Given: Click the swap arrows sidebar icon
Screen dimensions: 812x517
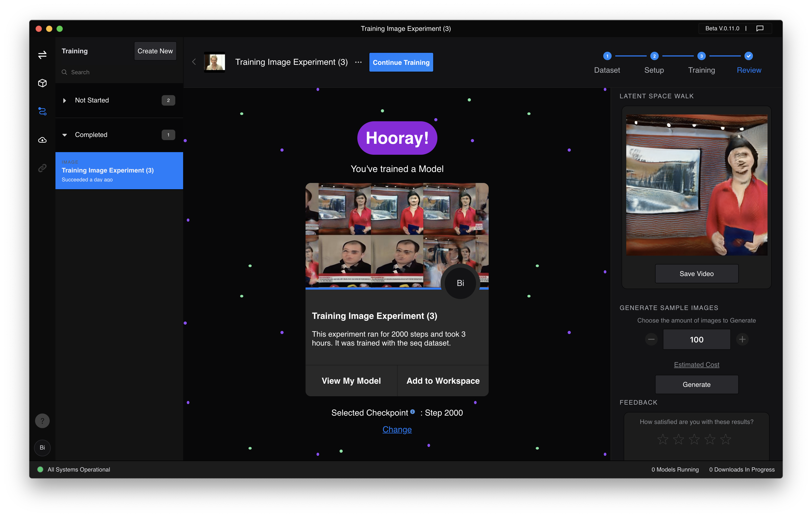Looking at the screenshot, I should point(42,55).
